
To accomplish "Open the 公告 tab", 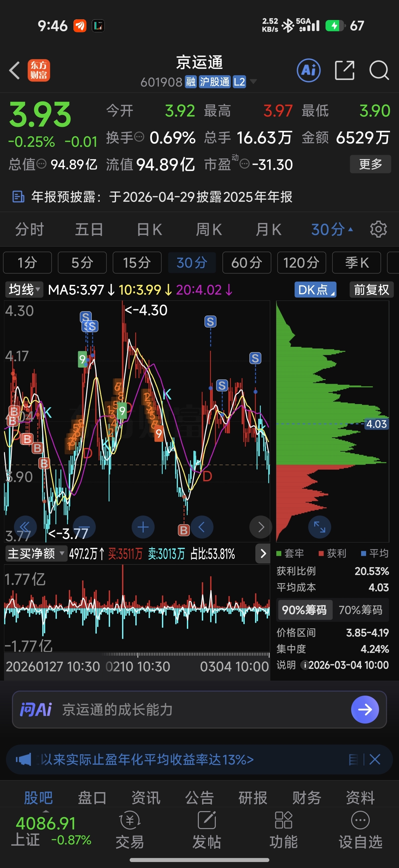I will coord(199,797).
